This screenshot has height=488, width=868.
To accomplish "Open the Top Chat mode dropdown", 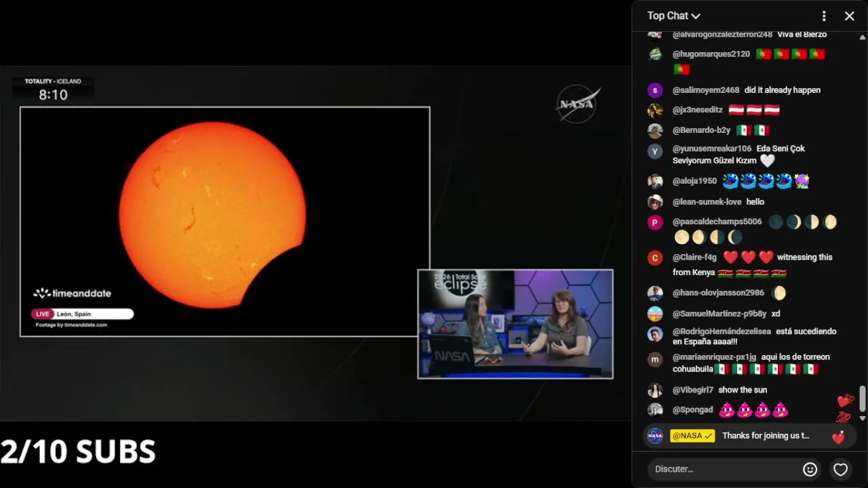I will (673, 16).
